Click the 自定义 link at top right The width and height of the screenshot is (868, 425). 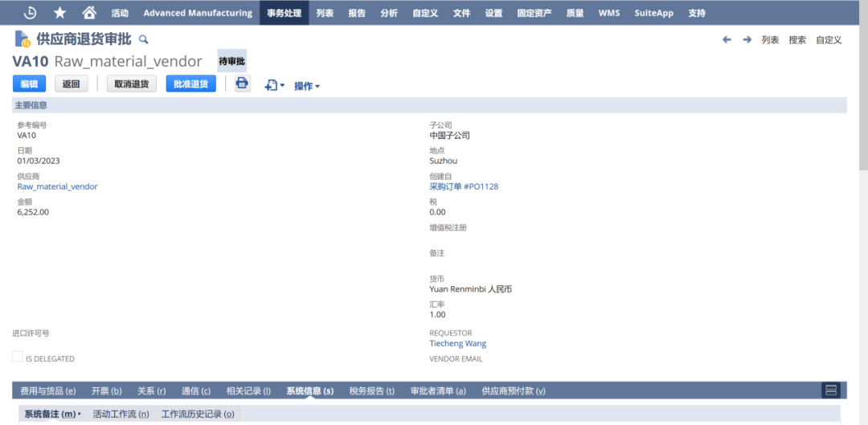[829, 40]
